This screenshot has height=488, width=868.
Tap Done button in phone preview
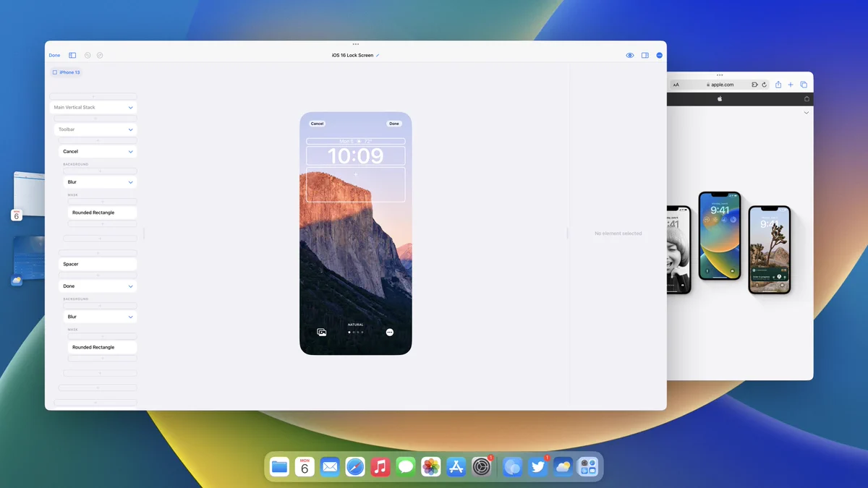pyautogui.click(x=394, y=124)
